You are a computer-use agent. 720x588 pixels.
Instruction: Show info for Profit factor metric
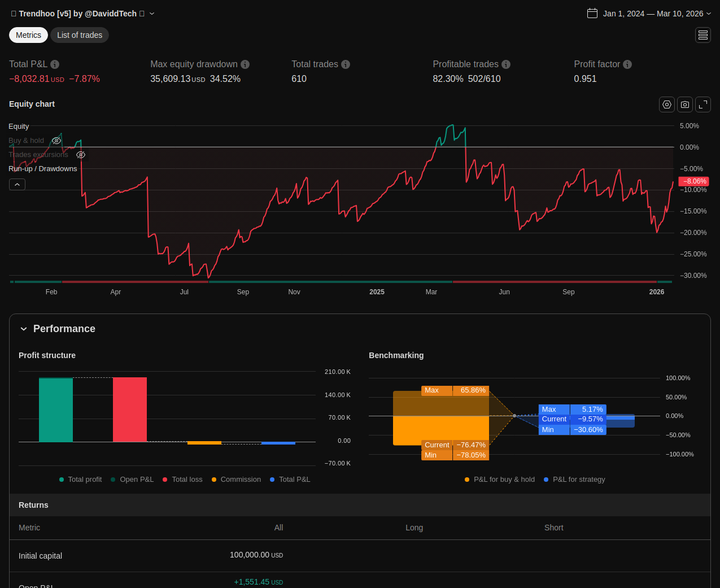[x=627, y=64]
